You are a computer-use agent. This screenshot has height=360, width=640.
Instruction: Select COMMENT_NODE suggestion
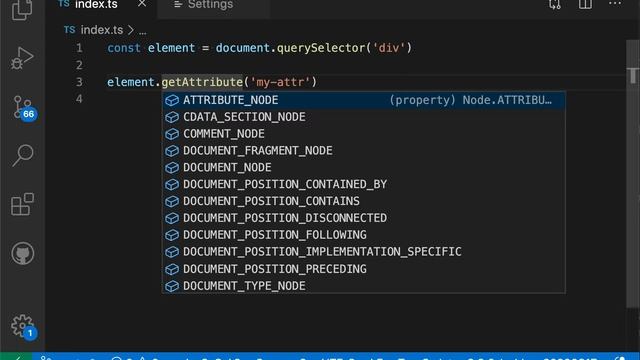pos(364,134)
